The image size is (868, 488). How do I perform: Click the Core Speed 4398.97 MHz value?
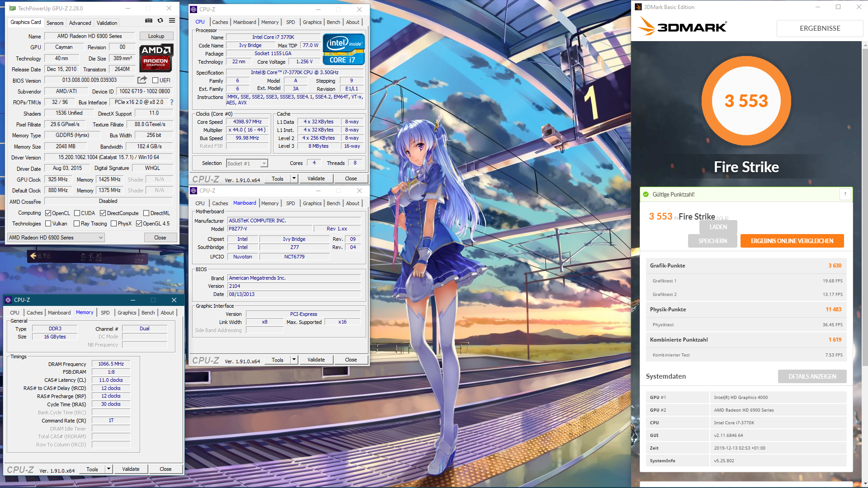[247, 122]
